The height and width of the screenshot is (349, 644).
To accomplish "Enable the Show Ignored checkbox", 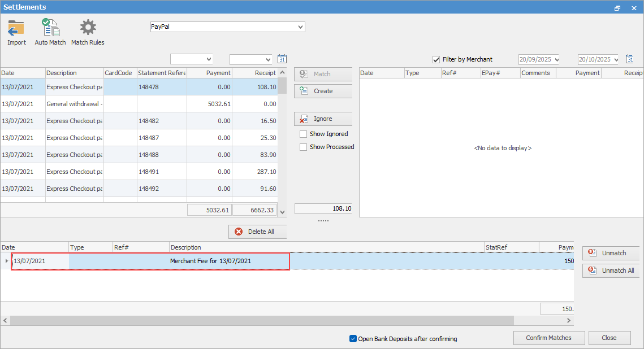I will pos(304,134).
